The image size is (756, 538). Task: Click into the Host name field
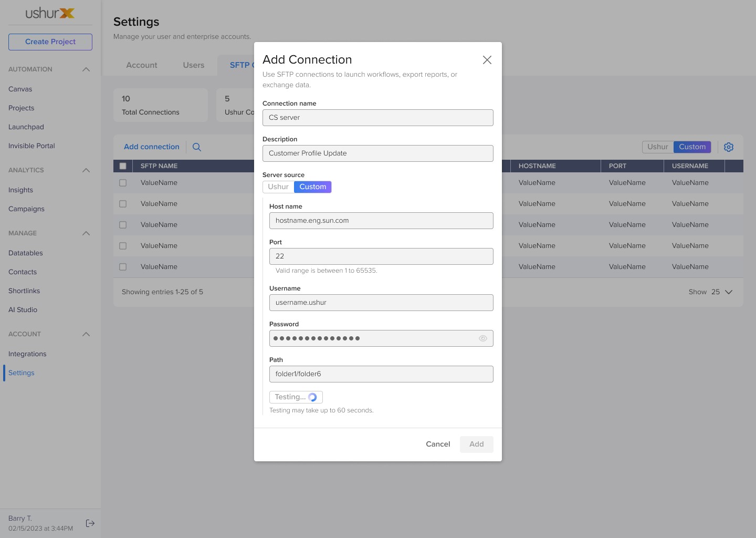(381, 221)
